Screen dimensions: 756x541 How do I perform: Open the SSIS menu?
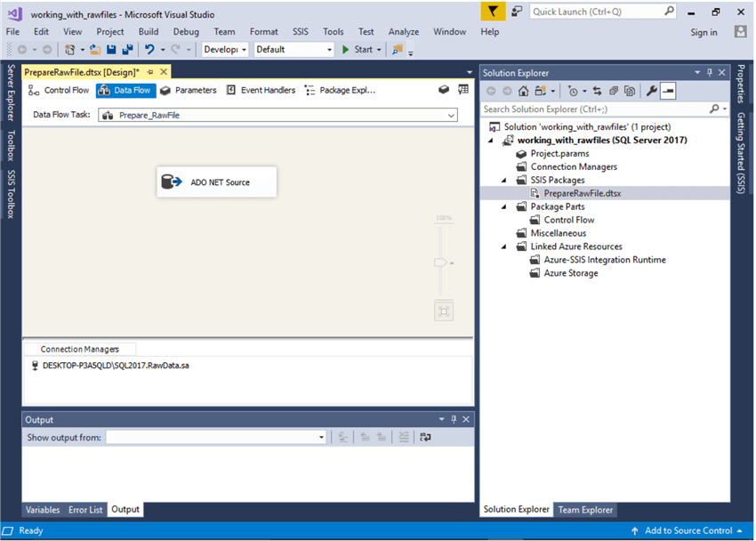coord(300,32)
